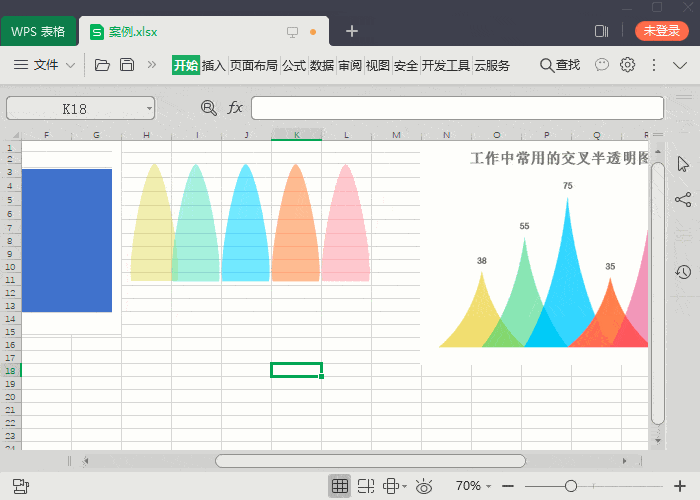Switch to page break preview icon
The image size is (700, 500).
(366, 486)
